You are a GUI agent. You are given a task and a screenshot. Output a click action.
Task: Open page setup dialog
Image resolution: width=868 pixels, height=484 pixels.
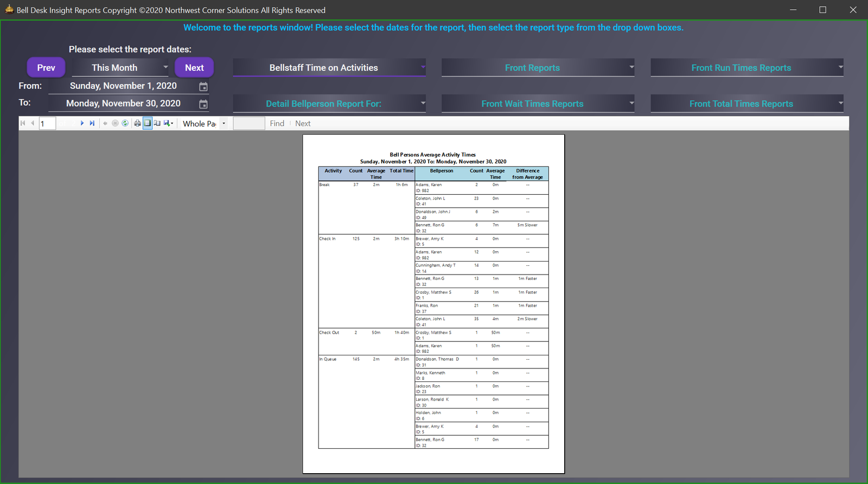[157, 123]
